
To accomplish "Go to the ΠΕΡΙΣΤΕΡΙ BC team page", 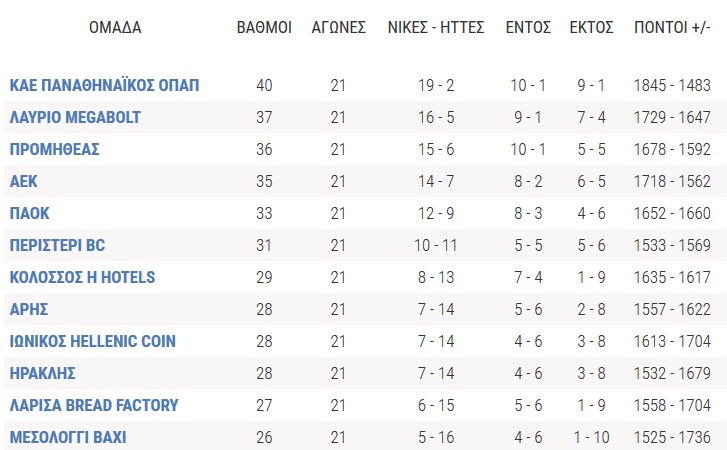I will click(57, 245).
